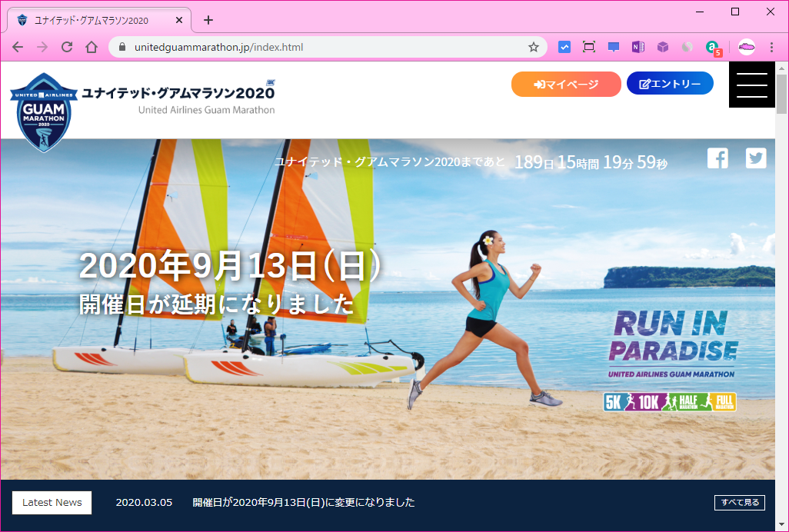The width and height of the screenshot is (789, 532).
Task: Click the Latest News label
Action: coord(52,503)
